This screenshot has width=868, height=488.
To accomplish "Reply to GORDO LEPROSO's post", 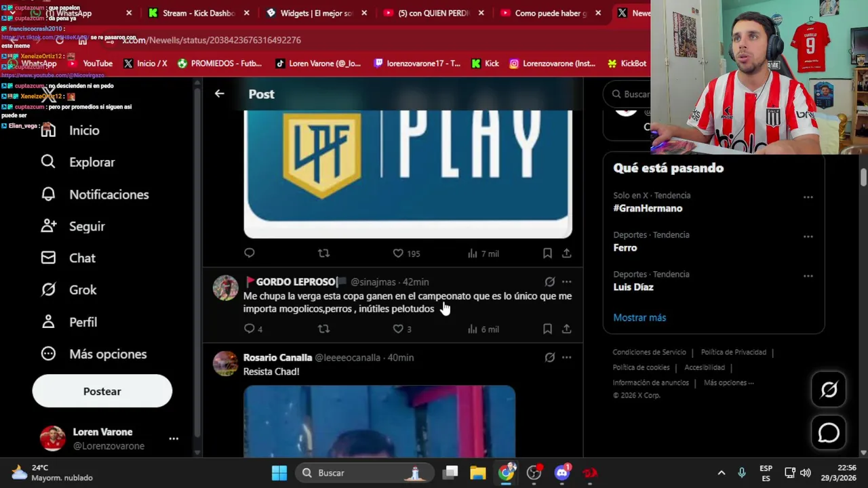I will coord(253,329).
